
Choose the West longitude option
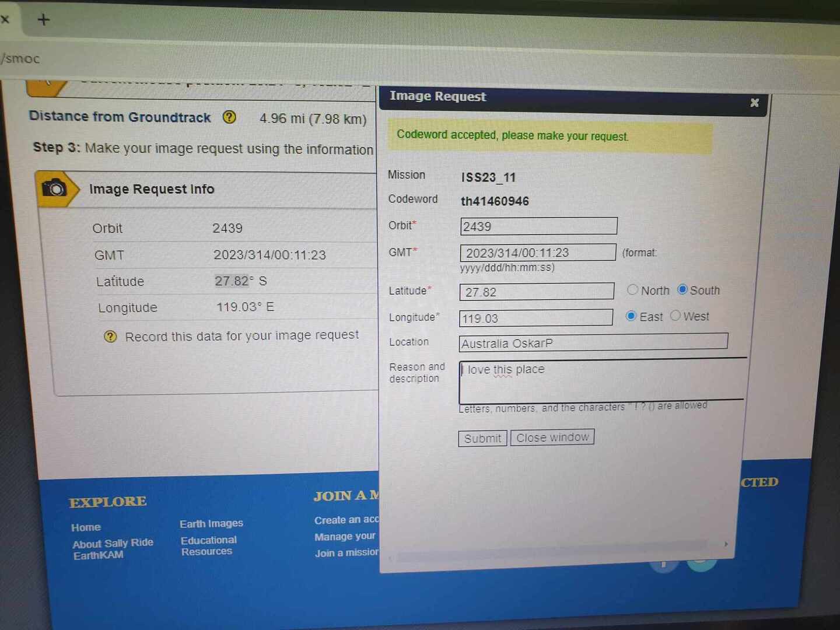[x=675, y=316]
